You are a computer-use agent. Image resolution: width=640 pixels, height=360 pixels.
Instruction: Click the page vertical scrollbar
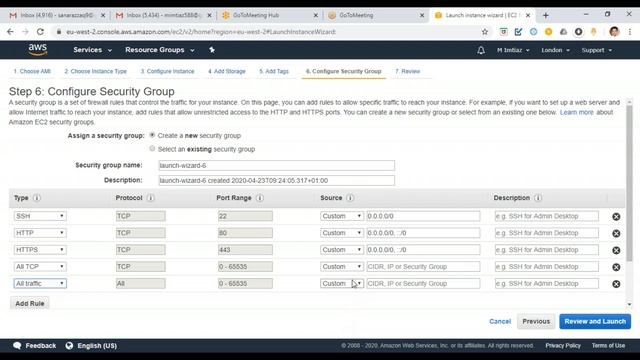click(x=629, y=183)
